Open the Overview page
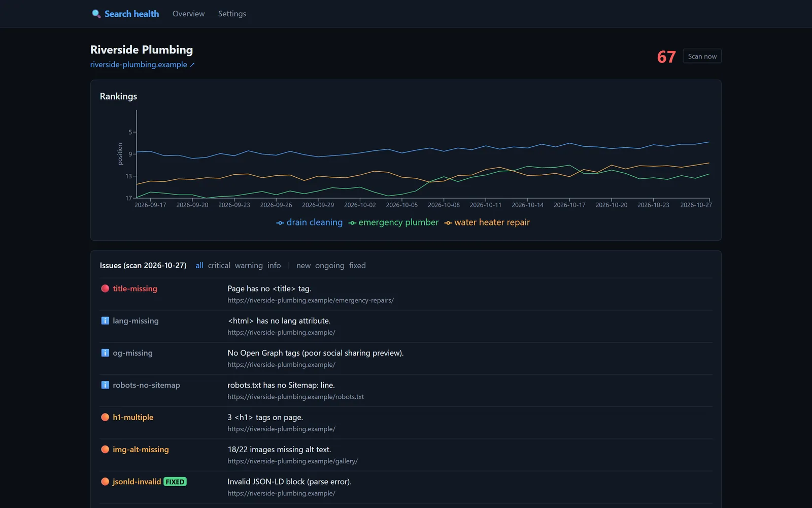 tap(188, 14)
